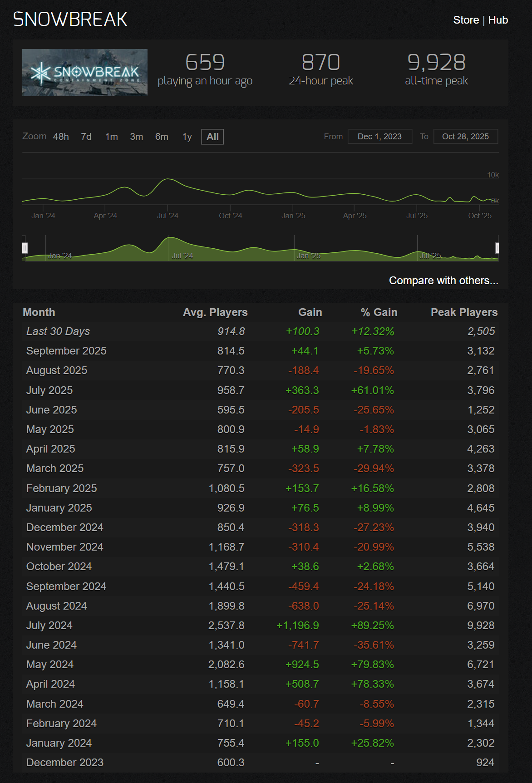The width and height of the screenshot is (532, 783).
Task: Click the Avg. Players column header
Action: point(215,312)
